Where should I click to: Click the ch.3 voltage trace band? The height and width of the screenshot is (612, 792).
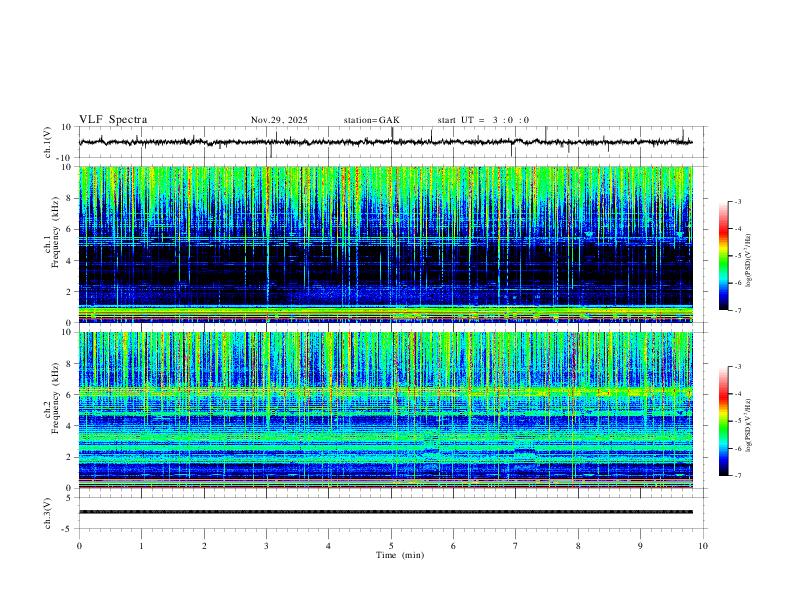pyautogui.click(x=386, y=512)
